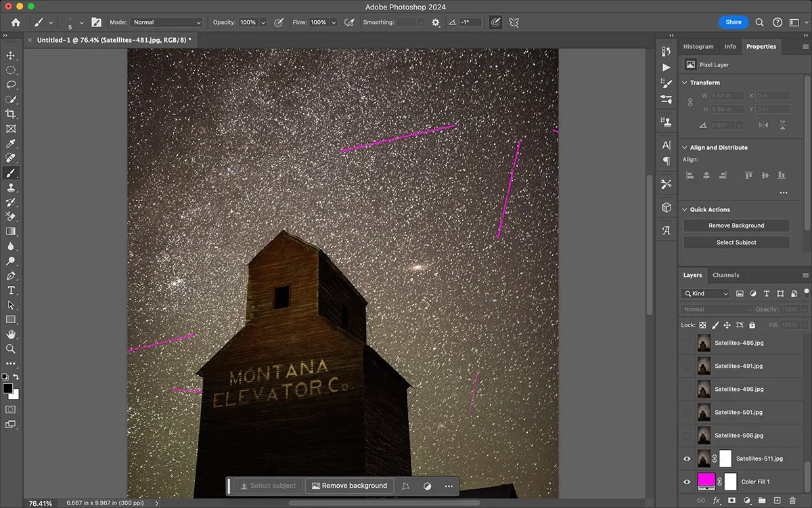Select the Hand tool
Image resolution: width=812 pixels, height=508 pixels.
coord(11,334)
